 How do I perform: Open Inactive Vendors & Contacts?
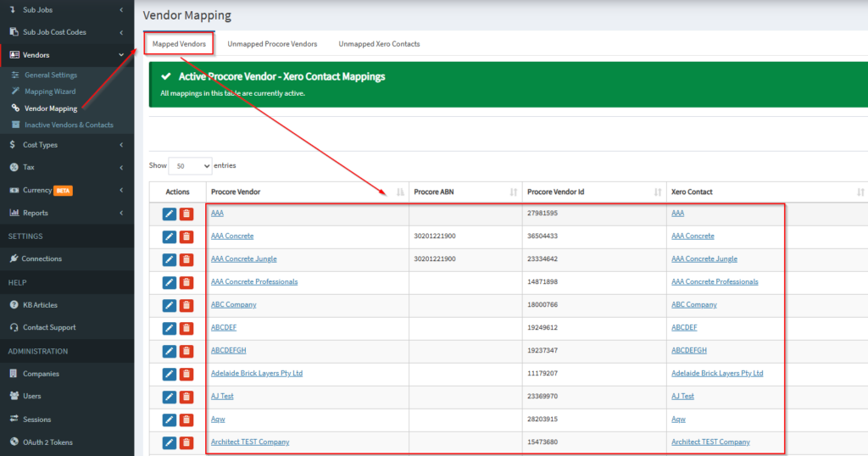(x=69, y=125)
